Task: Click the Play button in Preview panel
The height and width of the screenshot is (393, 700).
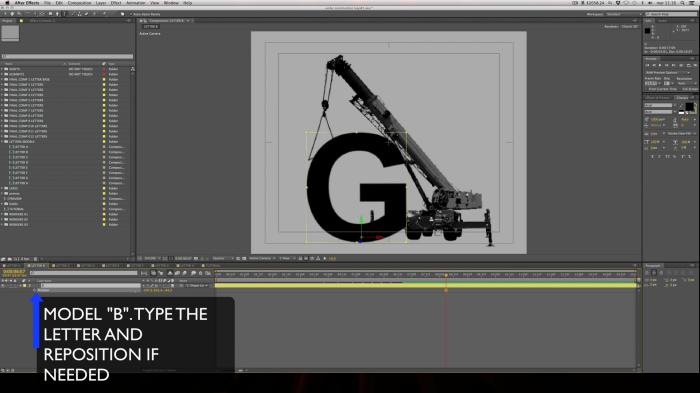Action: 659,65
